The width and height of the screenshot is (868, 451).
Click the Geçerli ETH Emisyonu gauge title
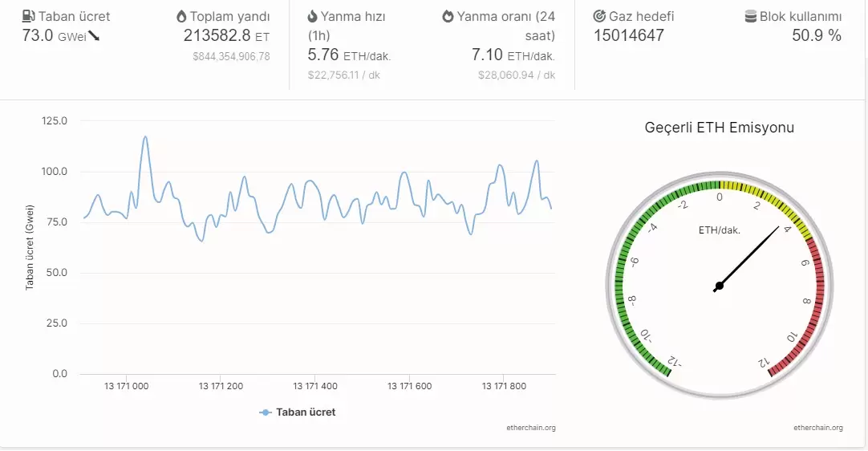click(x=719, y=128)
